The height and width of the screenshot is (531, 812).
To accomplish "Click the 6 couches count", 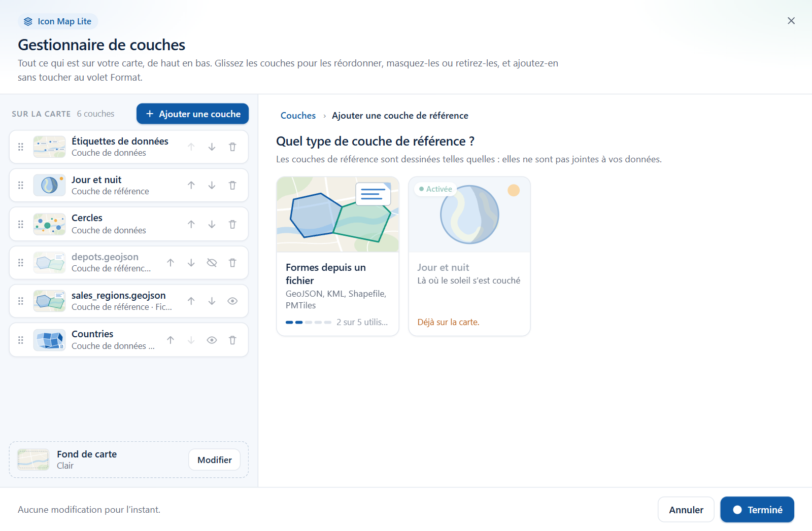I will (95, 114).
